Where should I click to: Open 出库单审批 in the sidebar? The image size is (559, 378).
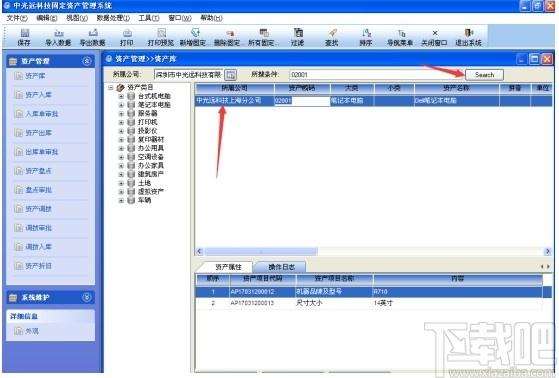point(36,152)
